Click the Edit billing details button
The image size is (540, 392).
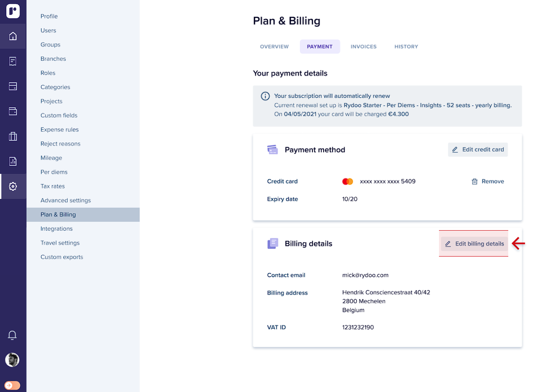click(x=475, y=244)
